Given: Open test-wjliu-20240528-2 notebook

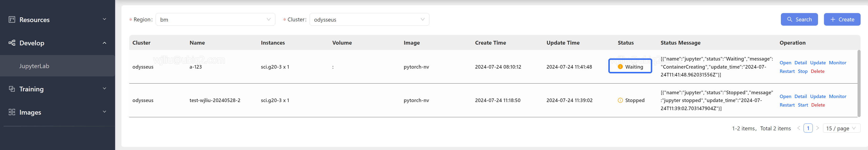Looking at the screenshot, I should point(785,97).
